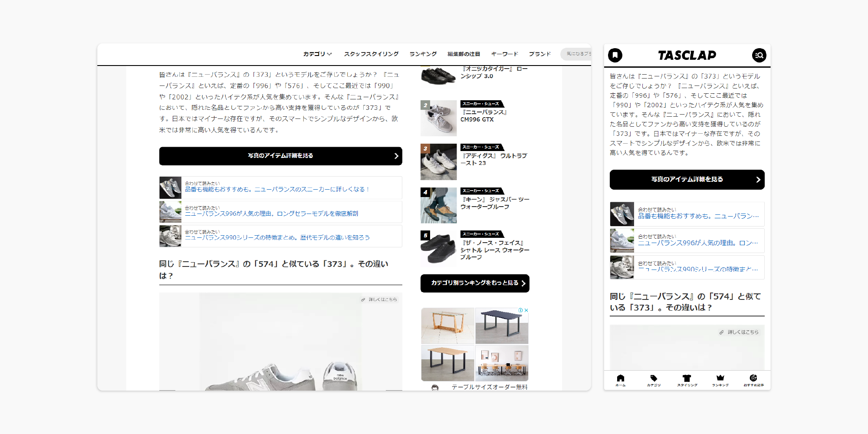This screenshot has height=434, width=868.
Task: Open キーワード in desktop navigation
Action: tap(505, 54)
